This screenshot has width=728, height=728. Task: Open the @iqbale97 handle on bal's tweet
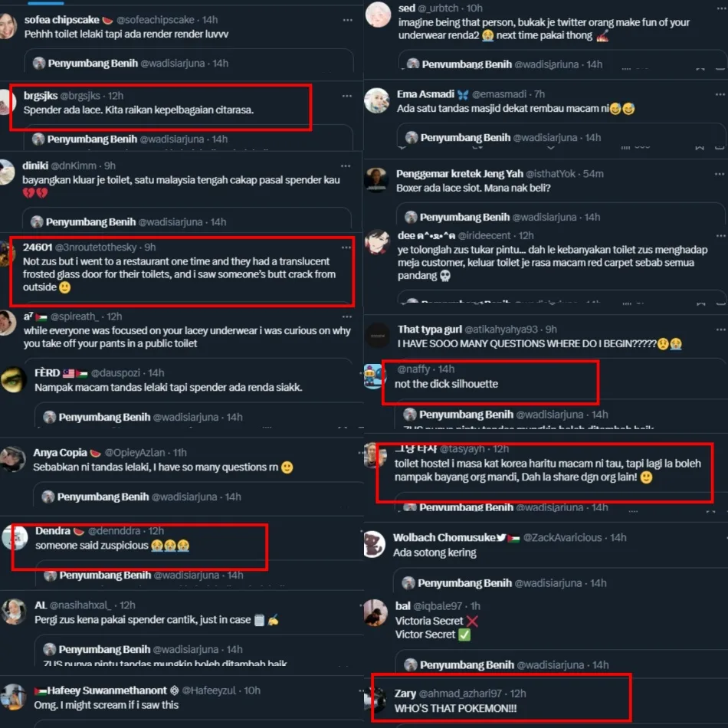point(438,606)
